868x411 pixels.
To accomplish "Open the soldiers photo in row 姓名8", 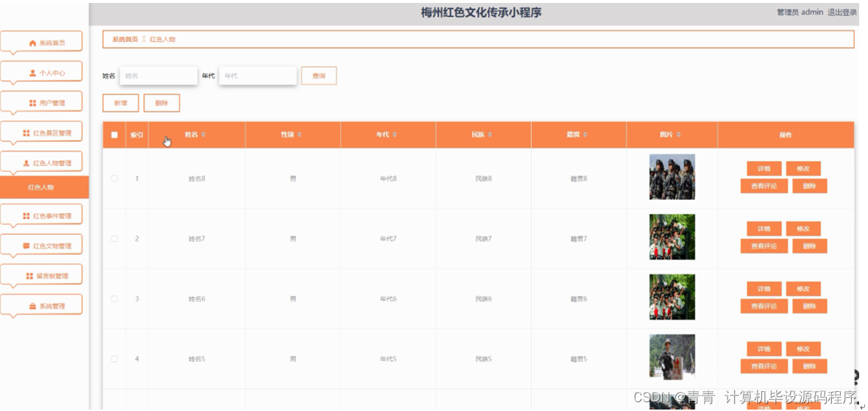I will 672,177.
